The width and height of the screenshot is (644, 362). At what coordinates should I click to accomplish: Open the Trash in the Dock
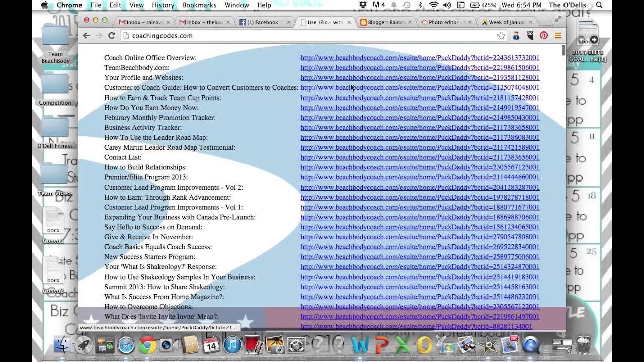pos(583,345)
